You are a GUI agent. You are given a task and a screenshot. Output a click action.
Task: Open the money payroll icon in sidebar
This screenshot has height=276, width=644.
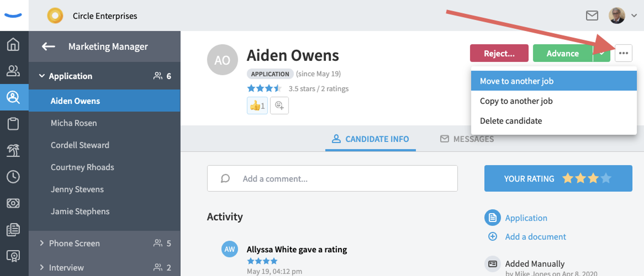coord(13,203)
